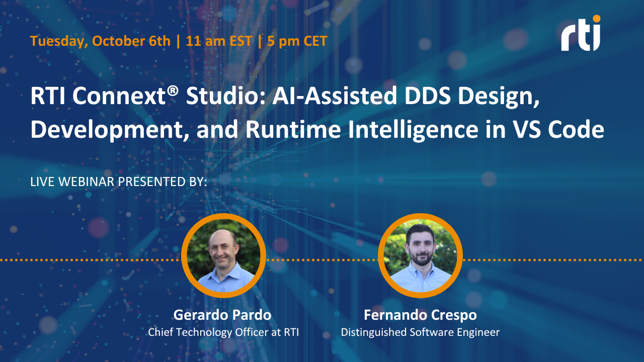Select the "Tuesday, October 6th" date text
Screen dimensions: 644x362
click(101, 41)
